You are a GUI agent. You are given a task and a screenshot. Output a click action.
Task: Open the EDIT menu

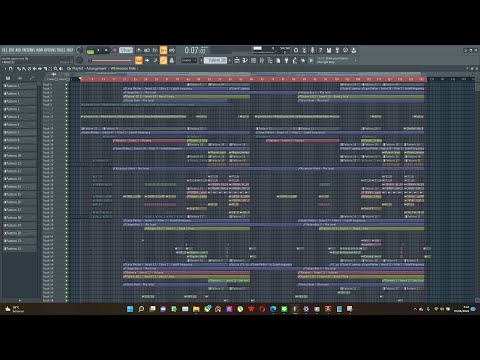(x=11, y=50)
